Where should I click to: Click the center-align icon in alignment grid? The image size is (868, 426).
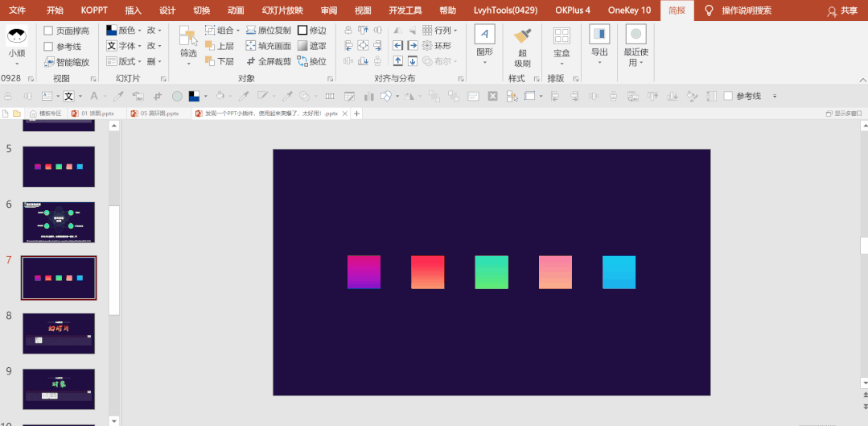coord(363,45)
